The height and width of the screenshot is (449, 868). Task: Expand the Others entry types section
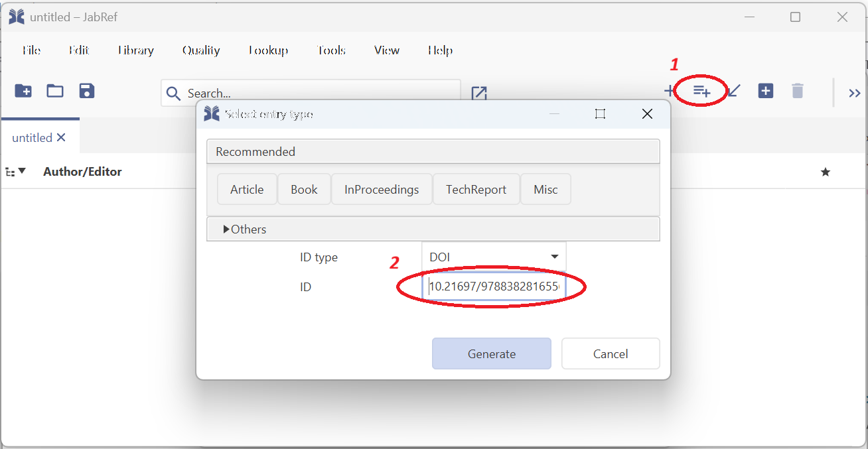tap(245, 229)
